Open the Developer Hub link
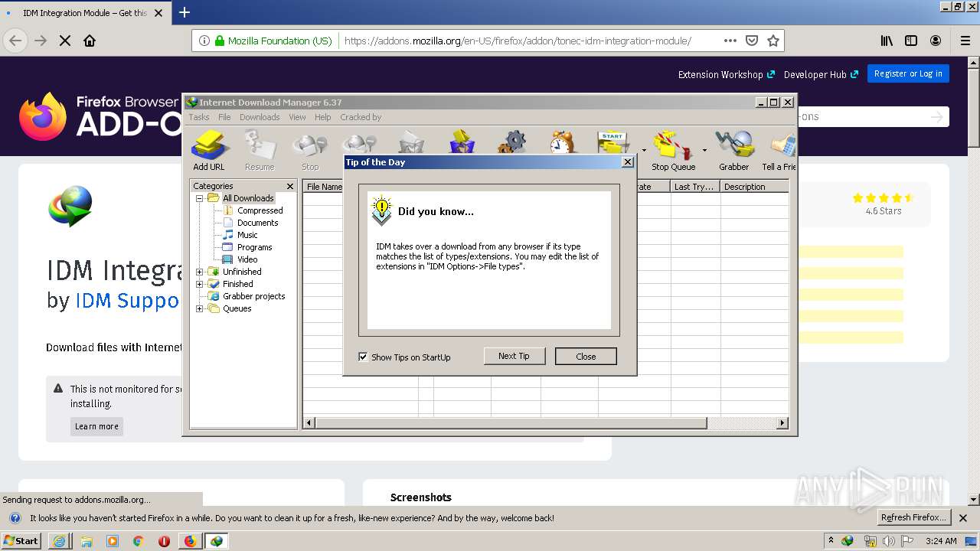This screenshot has height=551, width=980. pos(821,74)
